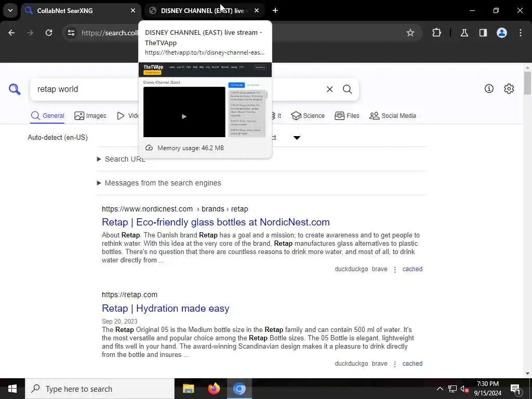This screenshot has width=532, height=399.
Task: Open the Chrome three-dot menu
Action: (521, 33)
